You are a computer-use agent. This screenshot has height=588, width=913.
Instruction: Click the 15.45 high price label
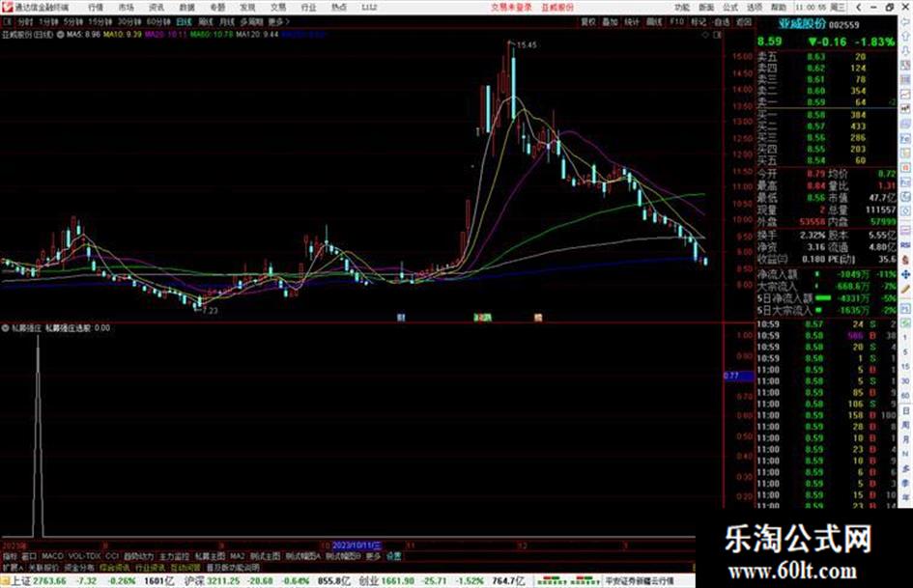pos(527,44)
